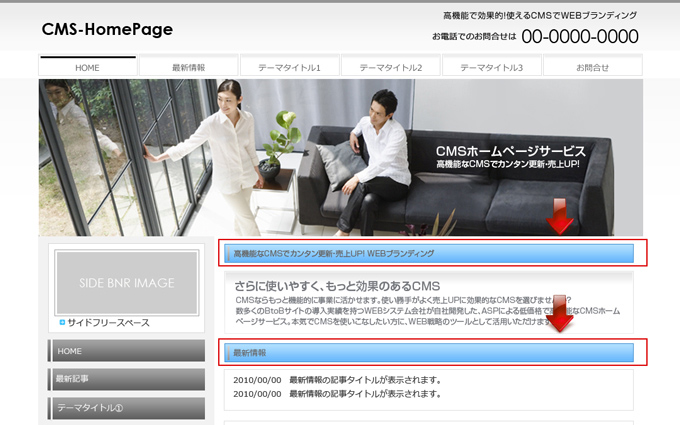Select HOME in the left sidebar menu
680x425 pixels.
point(126,351)
